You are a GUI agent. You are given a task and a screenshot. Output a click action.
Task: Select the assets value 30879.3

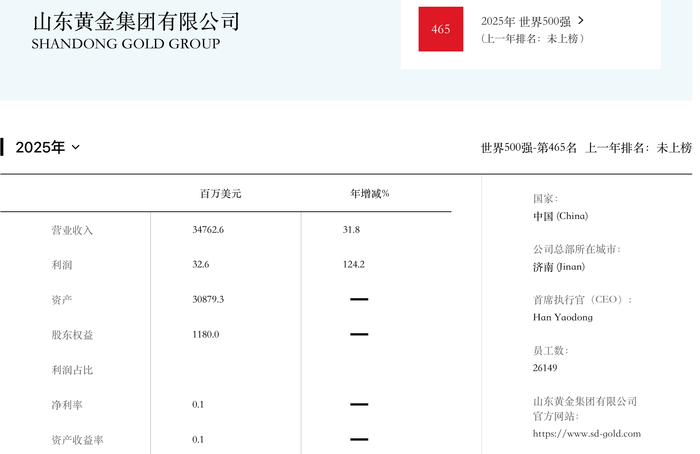tap(208, 300)
